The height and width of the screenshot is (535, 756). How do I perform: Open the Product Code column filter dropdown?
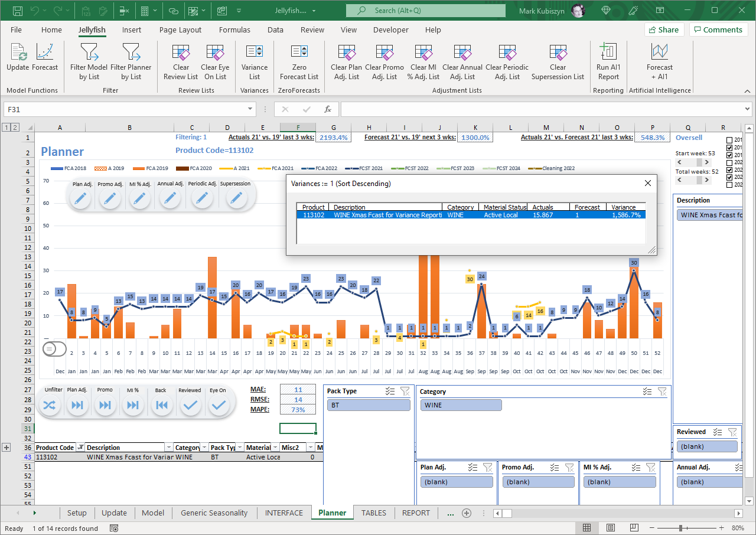[x=81, y=448]
